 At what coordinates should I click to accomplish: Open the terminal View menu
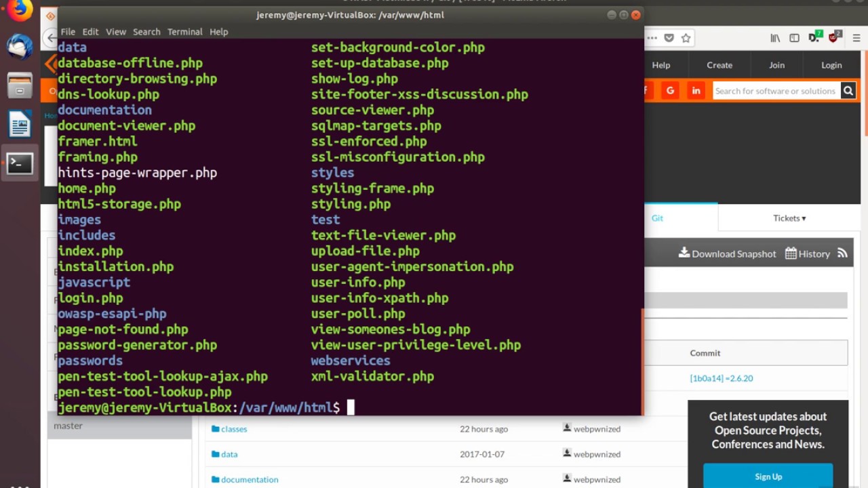[116, 32]
